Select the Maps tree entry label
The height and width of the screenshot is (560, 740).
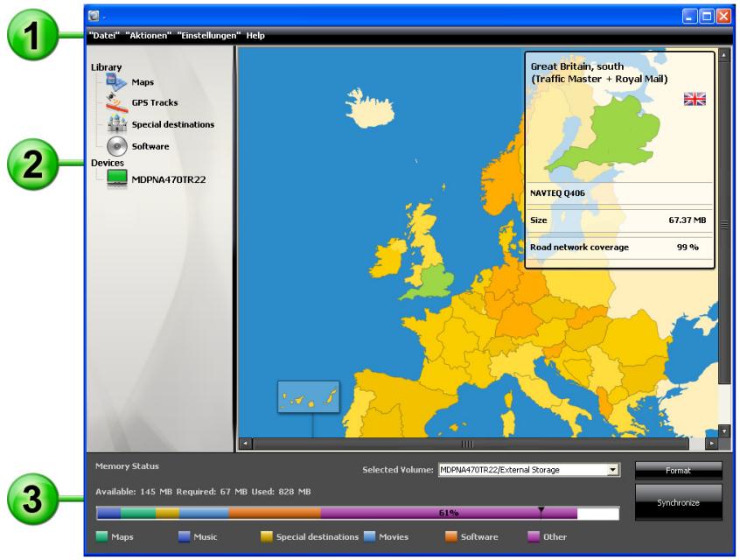[x=143, y=82]
